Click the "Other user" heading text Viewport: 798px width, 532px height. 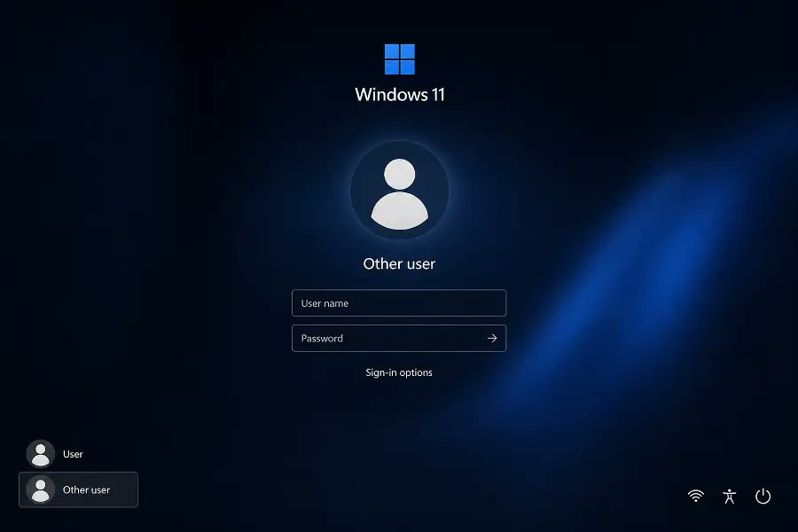[x=400, y=263]
